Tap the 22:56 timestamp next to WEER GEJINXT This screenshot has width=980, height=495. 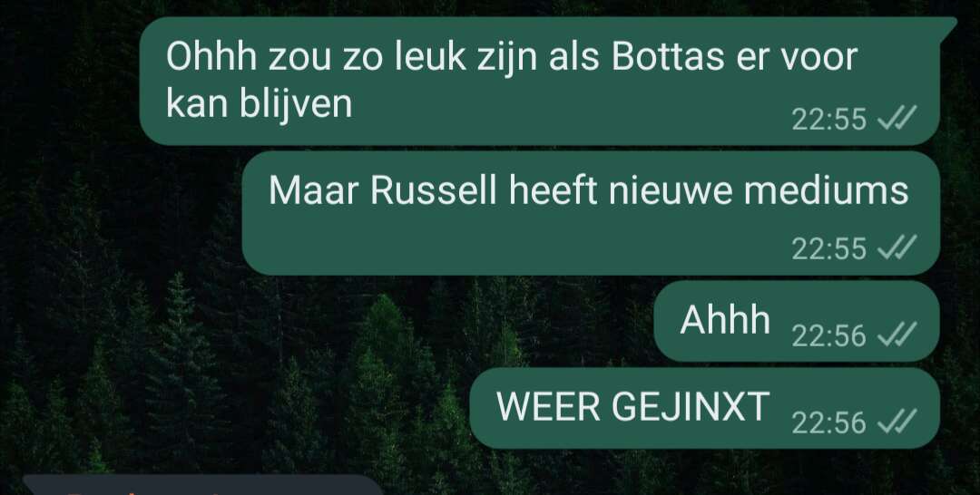828,423
